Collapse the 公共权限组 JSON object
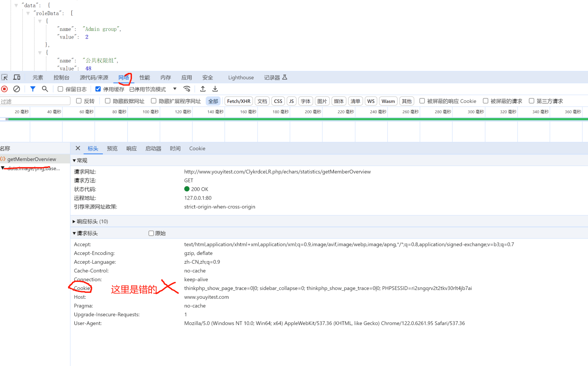Screen dimensions: 588x366 (40, 53)
